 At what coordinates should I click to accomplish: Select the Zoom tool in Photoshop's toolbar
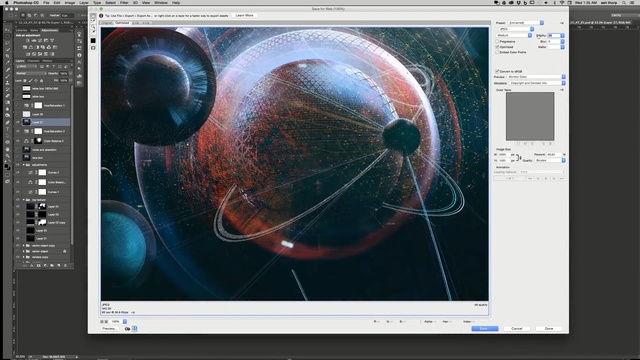tap(7, 156)
